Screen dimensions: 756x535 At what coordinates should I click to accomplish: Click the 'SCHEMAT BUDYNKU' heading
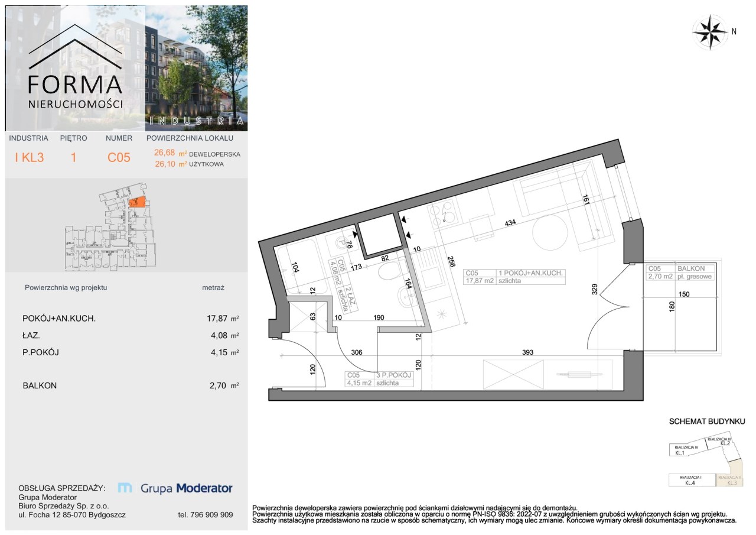706,421
